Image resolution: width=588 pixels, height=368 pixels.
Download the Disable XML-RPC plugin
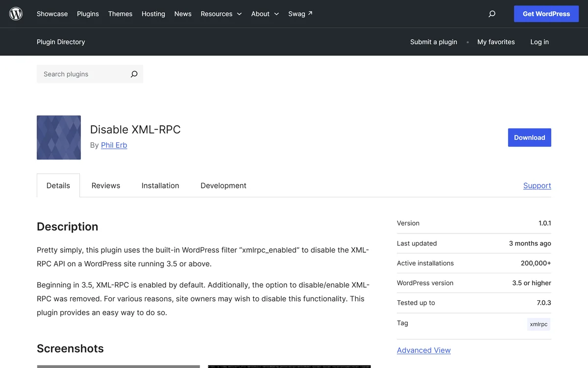click(530, 137)
